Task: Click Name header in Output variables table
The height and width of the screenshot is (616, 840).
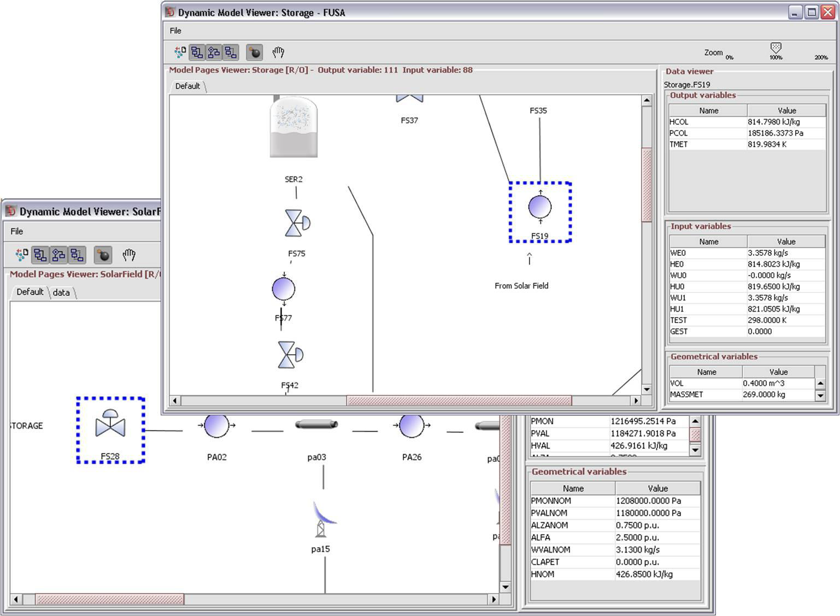Action: [x=708, y=110]
